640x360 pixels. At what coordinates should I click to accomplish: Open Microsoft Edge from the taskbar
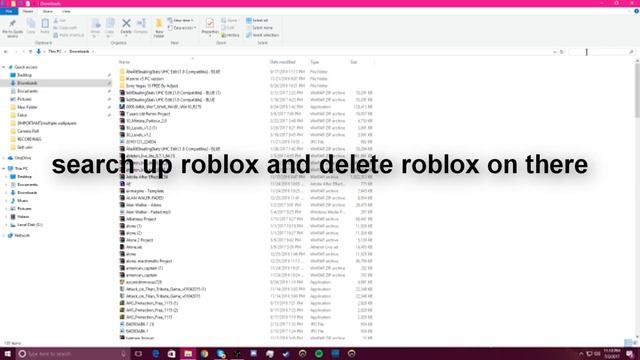[x=156, y=353]
